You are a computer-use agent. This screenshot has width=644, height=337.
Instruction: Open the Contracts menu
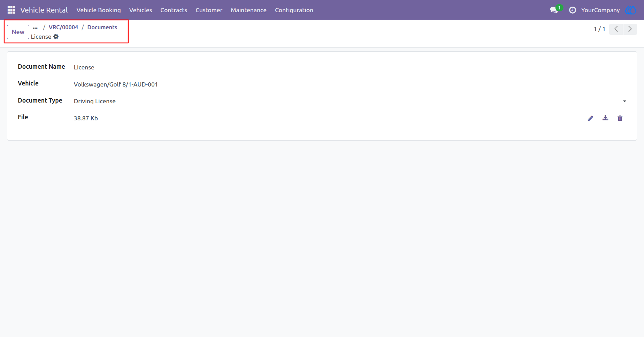pos(174,10)
